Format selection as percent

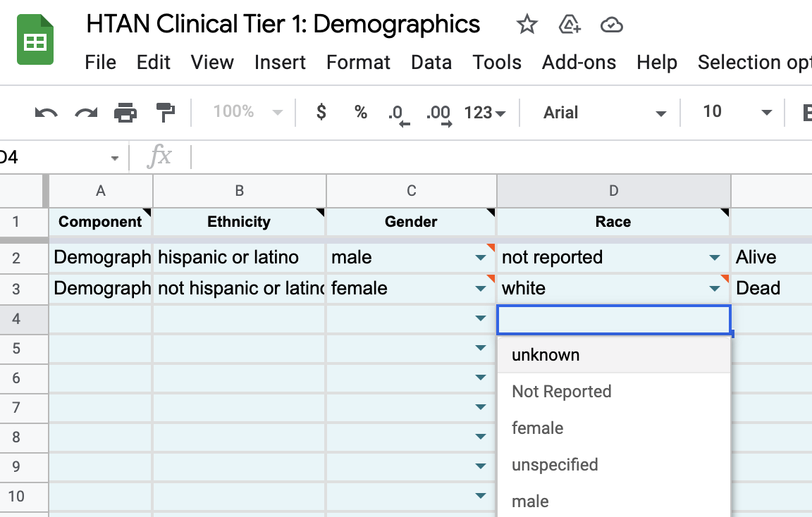point(360,113)
